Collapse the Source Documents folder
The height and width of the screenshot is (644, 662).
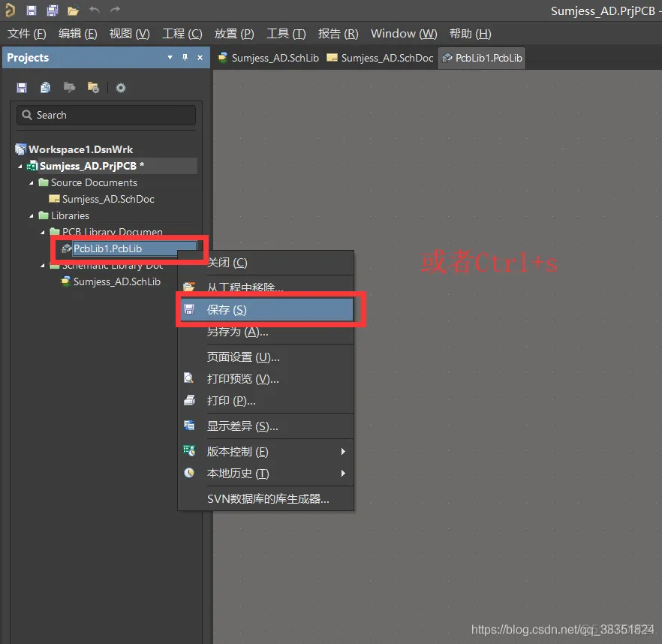click(32, 183)
